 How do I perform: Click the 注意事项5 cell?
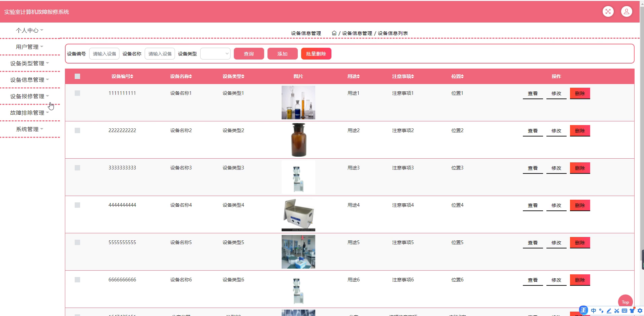click(403, 242)
